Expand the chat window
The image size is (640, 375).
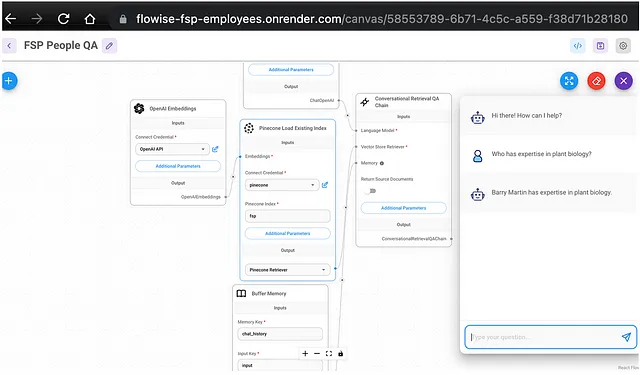tap(569, 81)
